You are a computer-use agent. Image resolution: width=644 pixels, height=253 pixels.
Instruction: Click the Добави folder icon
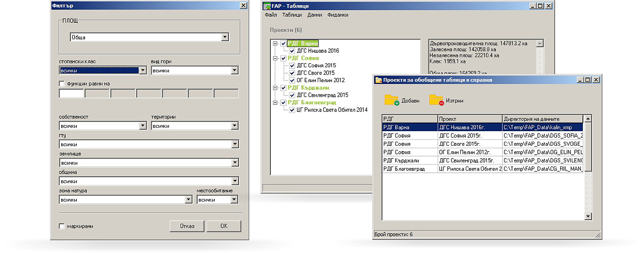(391, 100)
